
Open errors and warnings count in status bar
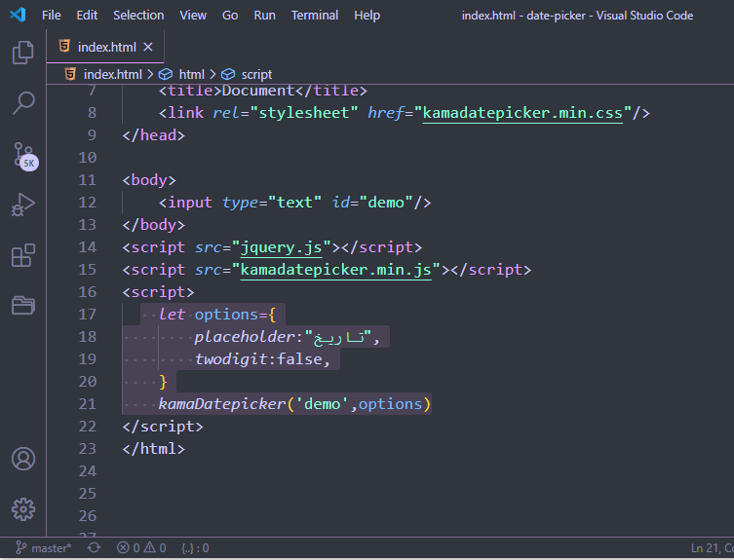coord(141,548)
